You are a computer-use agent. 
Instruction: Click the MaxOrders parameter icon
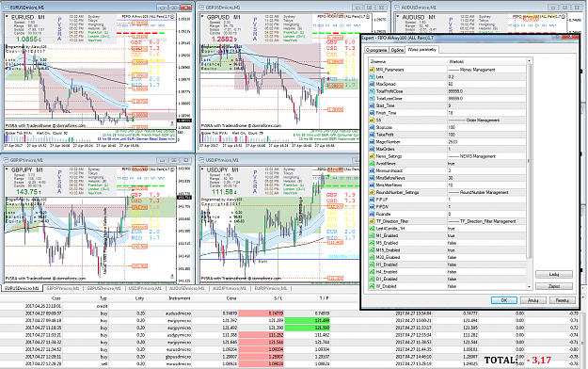[x=372, y=149]
